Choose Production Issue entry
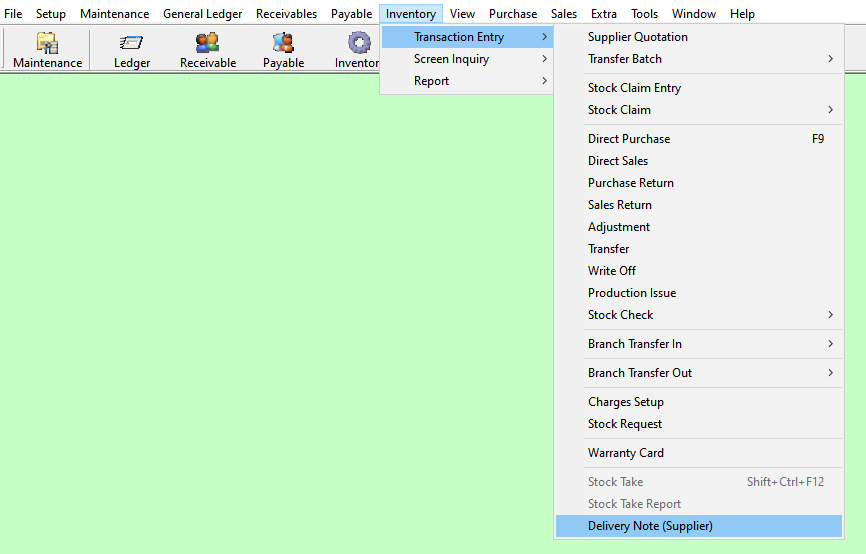 699,293
